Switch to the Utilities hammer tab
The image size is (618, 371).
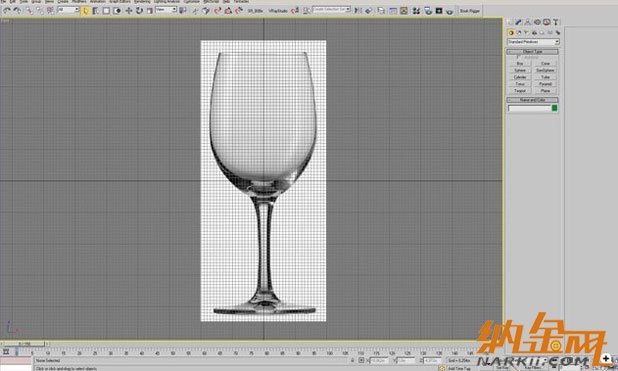[556, 22]
